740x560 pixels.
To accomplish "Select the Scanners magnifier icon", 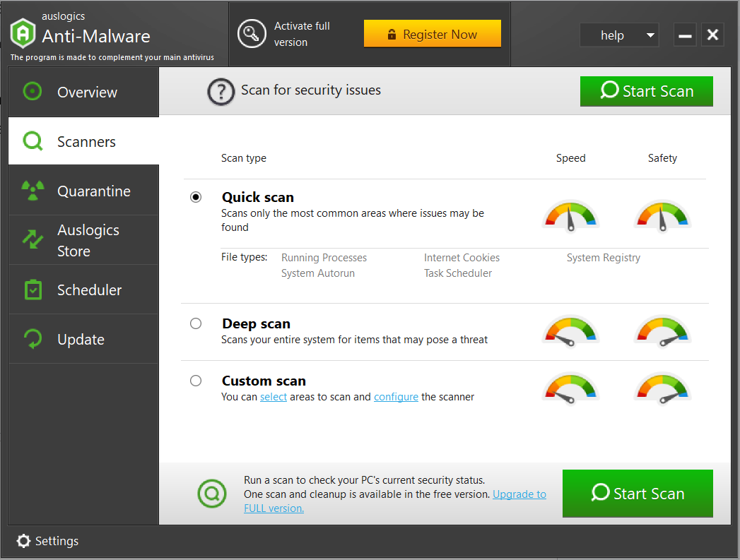I will point(32,141).
